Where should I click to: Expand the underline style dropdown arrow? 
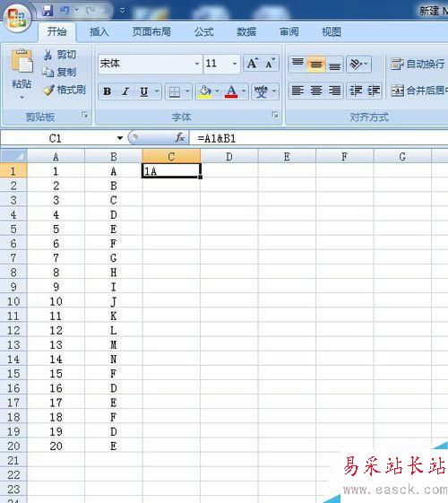click(x=157, y=91)
